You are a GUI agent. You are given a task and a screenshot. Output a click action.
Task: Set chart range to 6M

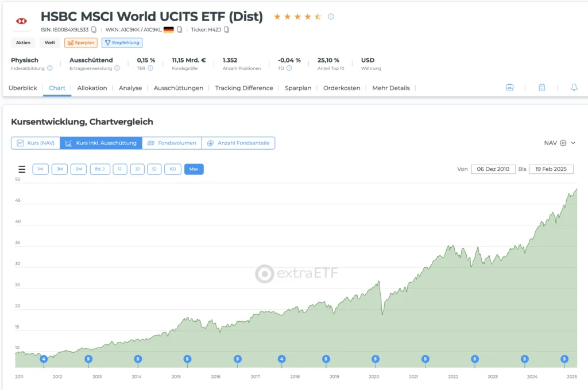[79, 169]
